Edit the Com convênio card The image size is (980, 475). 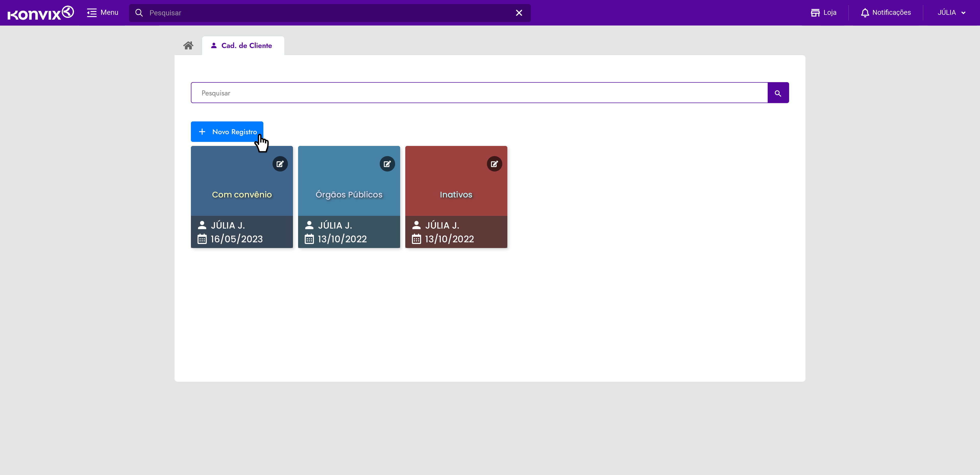tap(280, 164)
